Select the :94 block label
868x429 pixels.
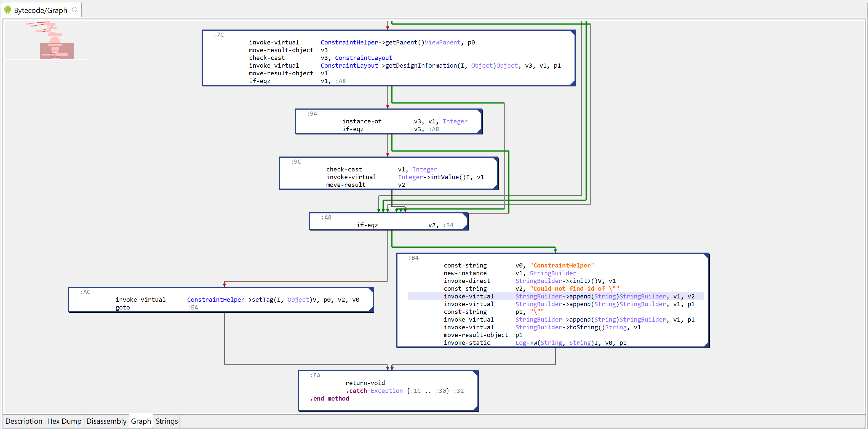[312, 114]
